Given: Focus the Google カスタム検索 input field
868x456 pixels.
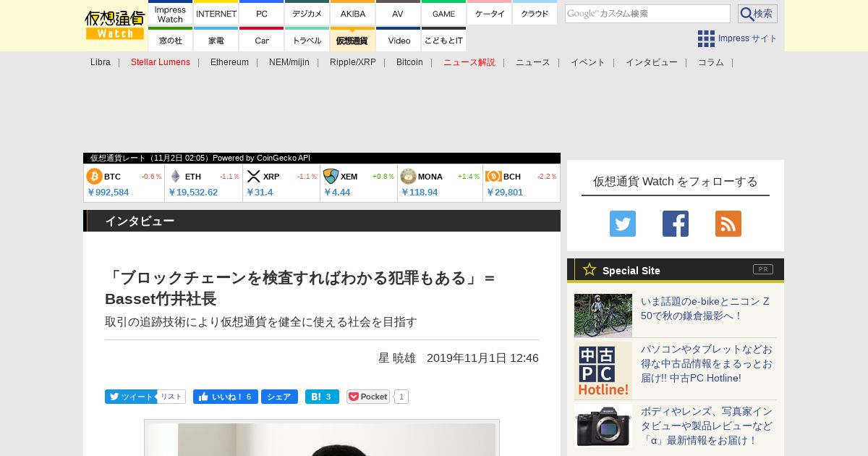Looking at the screenshot, I should click(x=647, y=14).
